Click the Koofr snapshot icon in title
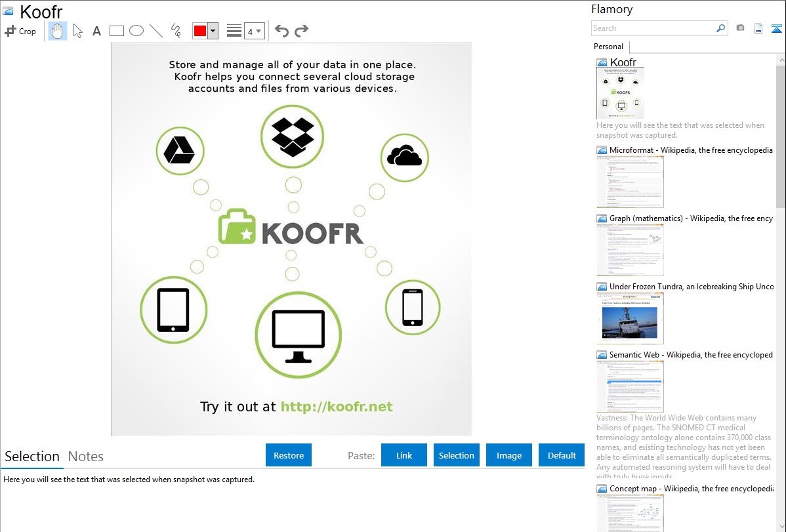 click(8, 12)
